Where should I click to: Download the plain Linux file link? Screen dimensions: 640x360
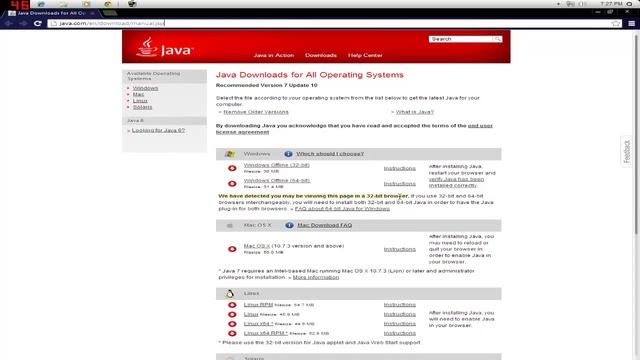click(251, 314)
